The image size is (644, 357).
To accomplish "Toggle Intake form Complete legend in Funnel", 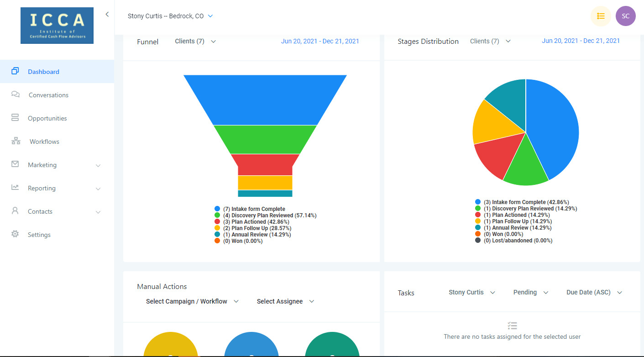I will point(254,209).
